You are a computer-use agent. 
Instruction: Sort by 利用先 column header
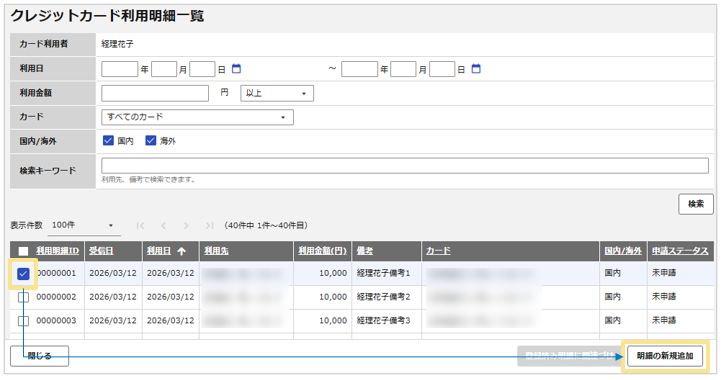coord(216,251)
